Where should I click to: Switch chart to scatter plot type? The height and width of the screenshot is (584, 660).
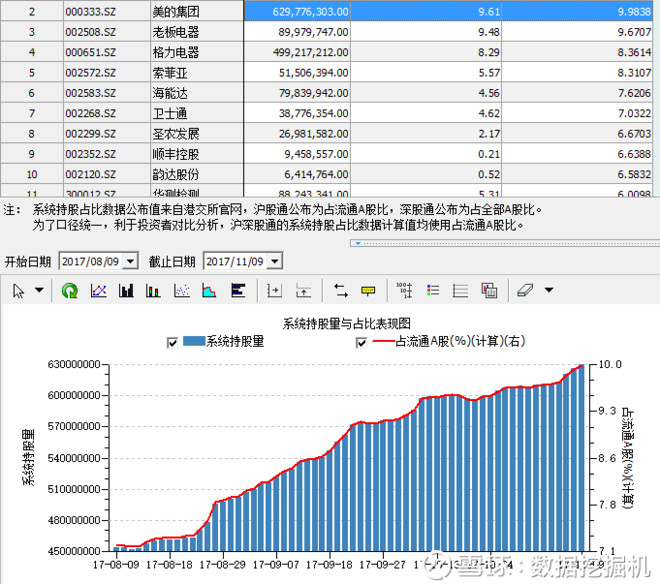tap(181, 291)
